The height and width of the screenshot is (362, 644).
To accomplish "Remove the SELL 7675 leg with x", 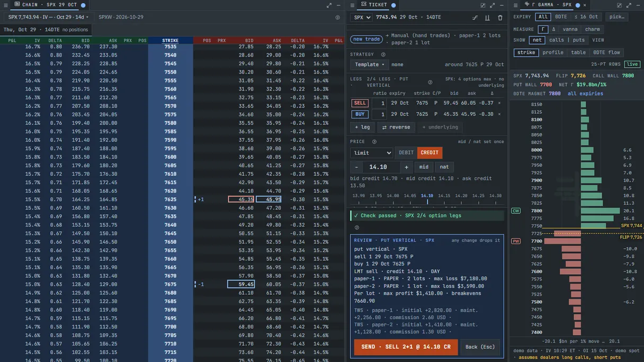I will [x=499, y=103].
